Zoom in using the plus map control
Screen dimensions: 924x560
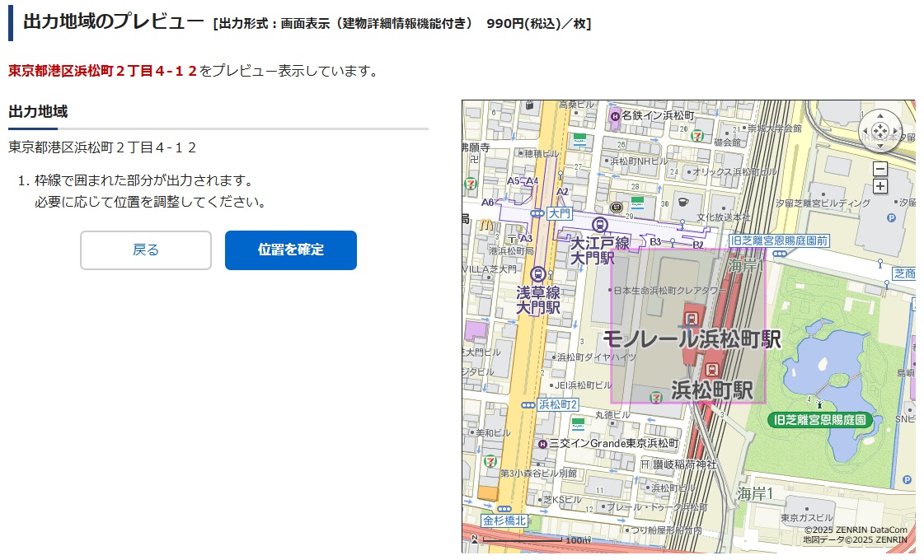click(x=880, y=186)
